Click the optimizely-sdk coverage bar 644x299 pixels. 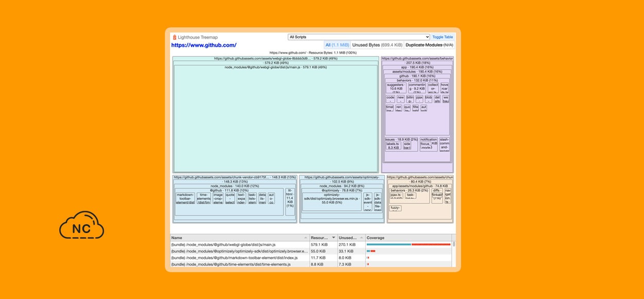[371, 251]
